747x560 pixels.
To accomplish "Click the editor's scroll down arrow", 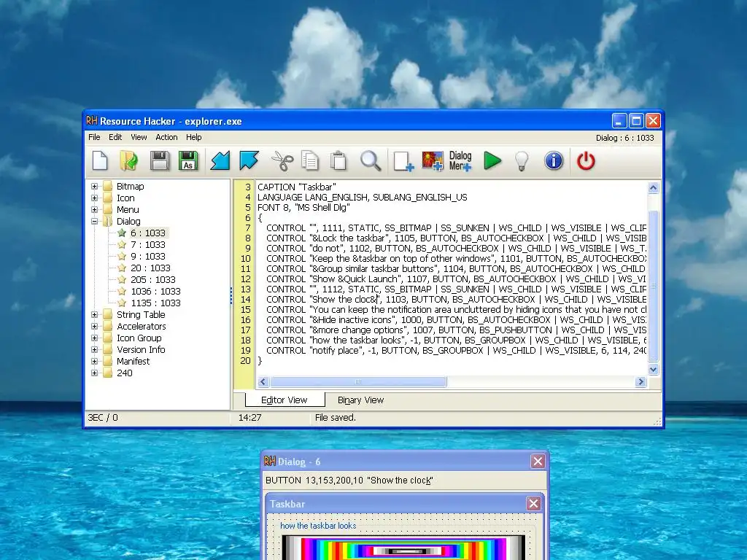I will pos(653,369).
